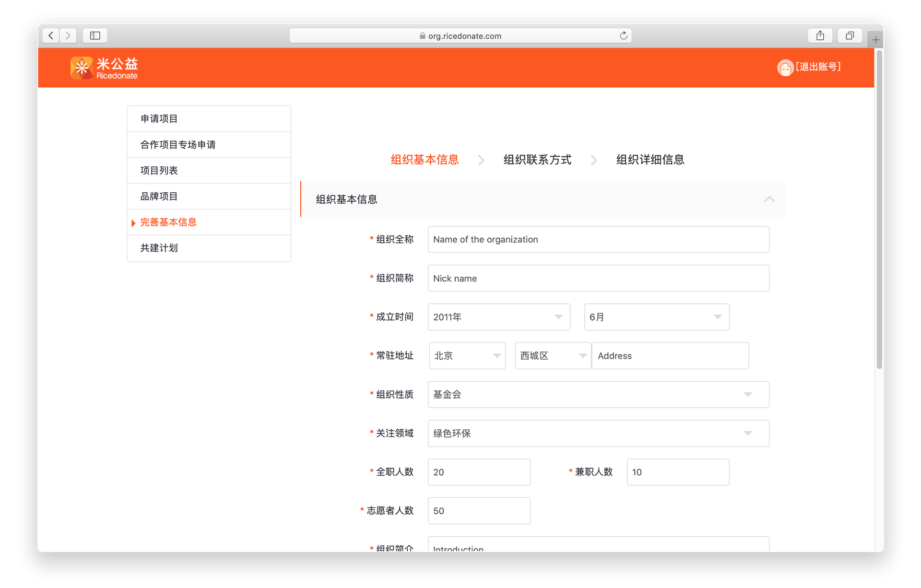Screen dimensions: 921x588
Task: Click the org.ricedonate.com address bar
Action: point(460,36)
